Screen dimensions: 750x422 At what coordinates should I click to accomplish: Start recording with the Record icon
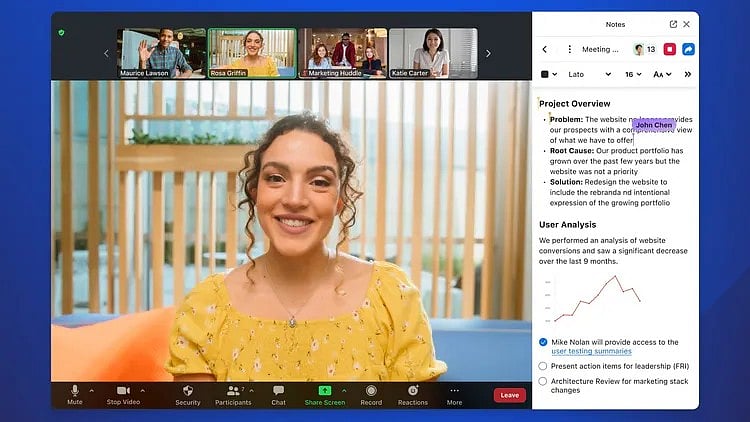coord(371,391)
